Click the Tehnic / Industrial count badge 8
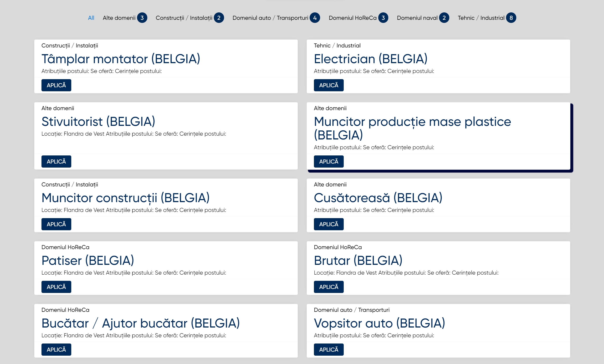This screenshot has height=364, width=604. click(511, 18)
